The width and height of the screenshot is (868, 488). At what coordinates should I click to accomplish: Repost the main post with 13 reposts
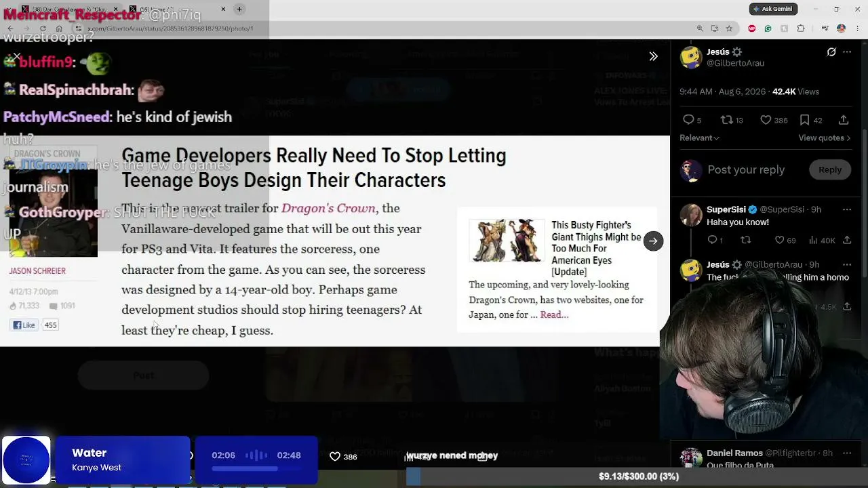pos(732,120)
